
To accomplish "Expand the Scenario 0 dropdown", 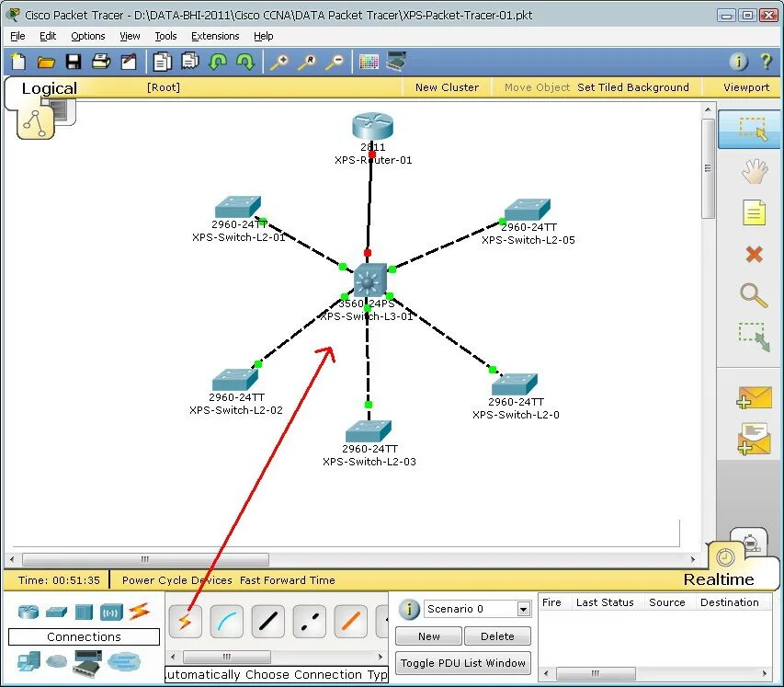I will point(524,609).
